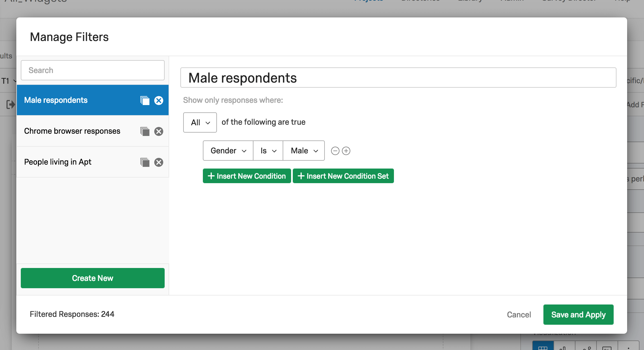The image size is (644, 350).
Task: Click the Insert New Condition button
Action: click(x=247, y=176)
